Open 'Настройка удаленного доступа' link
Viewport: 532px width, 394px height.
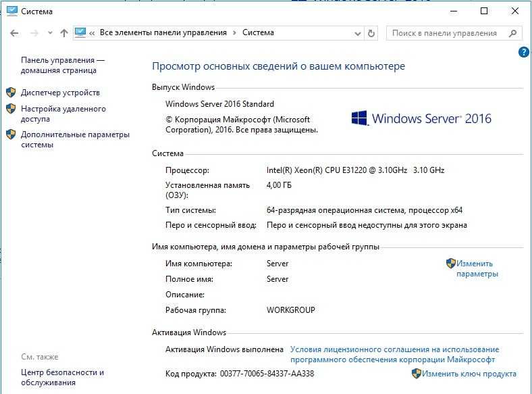tap(63, 114)
